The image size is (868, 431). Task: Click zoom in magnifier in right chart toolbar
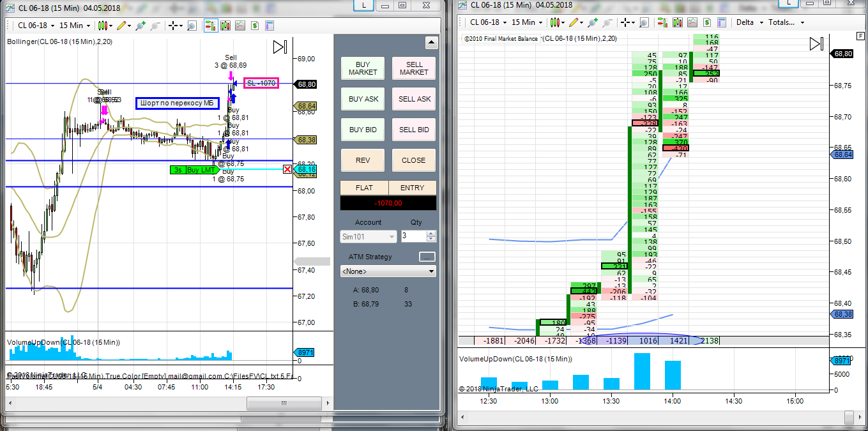pyautogui.click(x=593, y=22)
